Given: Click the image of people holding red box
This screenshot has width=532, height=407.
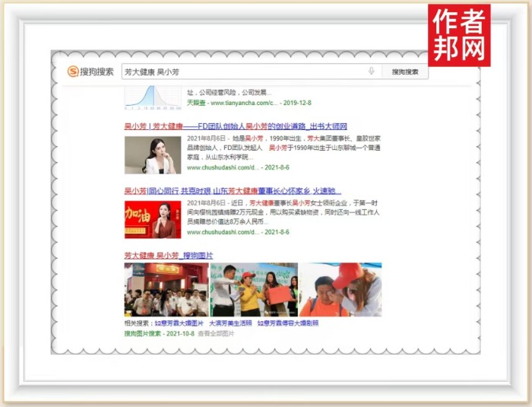Looking at the screenshot, I should coord(254,290).
